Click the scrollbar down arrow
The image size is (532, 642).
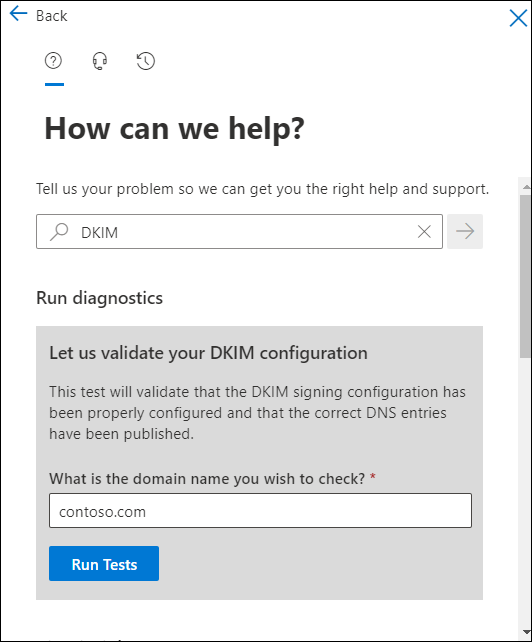click(525, 633)
